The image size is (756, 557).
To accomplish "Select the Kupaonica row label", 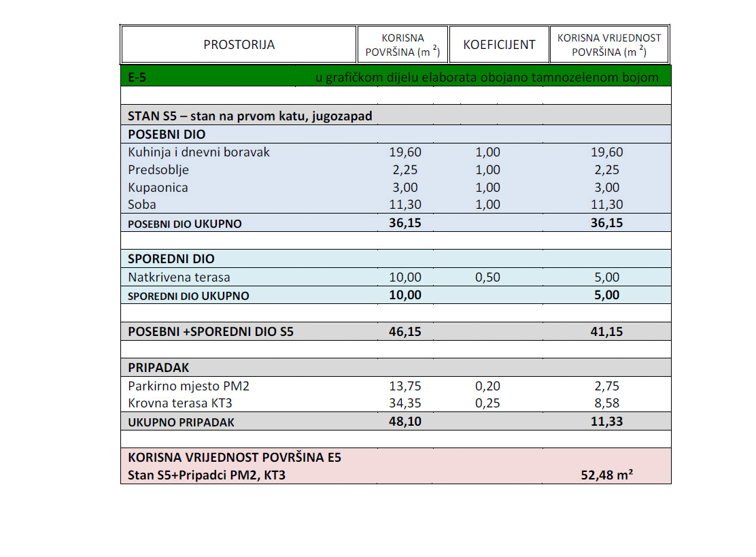I will click(x=158, y=188).
